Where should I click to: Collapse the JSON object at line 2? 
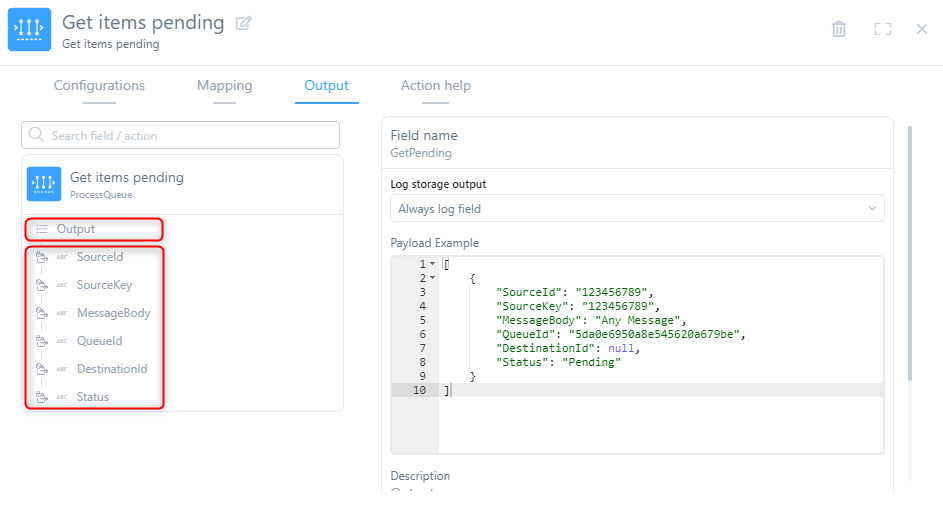(432, 278)
